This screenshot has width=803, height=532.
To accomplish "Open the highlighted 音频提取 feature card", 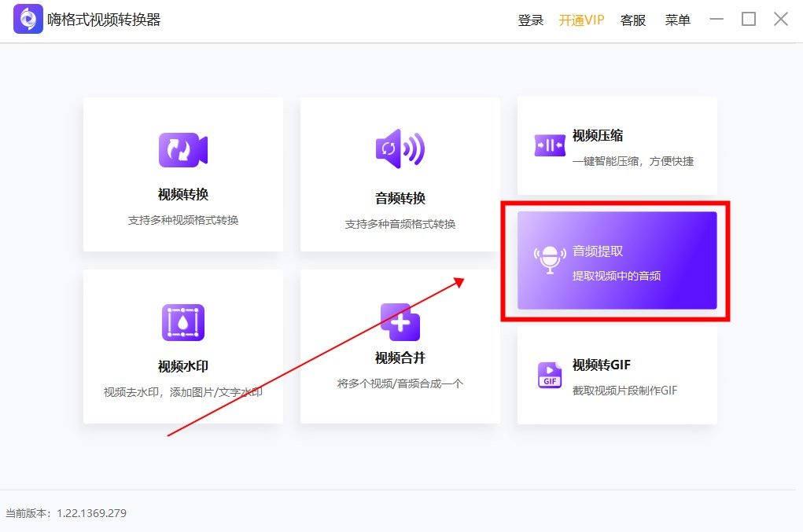I will point(617,260).
